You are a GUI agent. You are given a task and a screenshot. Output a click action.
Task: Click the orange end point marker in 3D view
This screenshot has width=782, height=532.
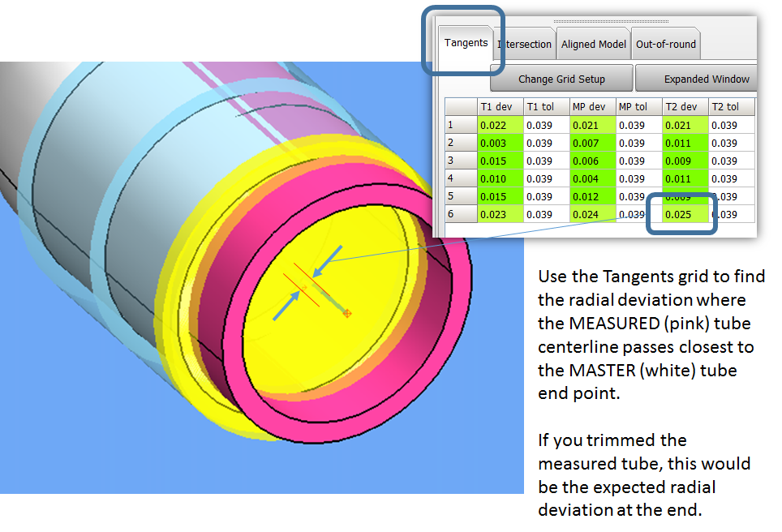click(x=347, y=313)
